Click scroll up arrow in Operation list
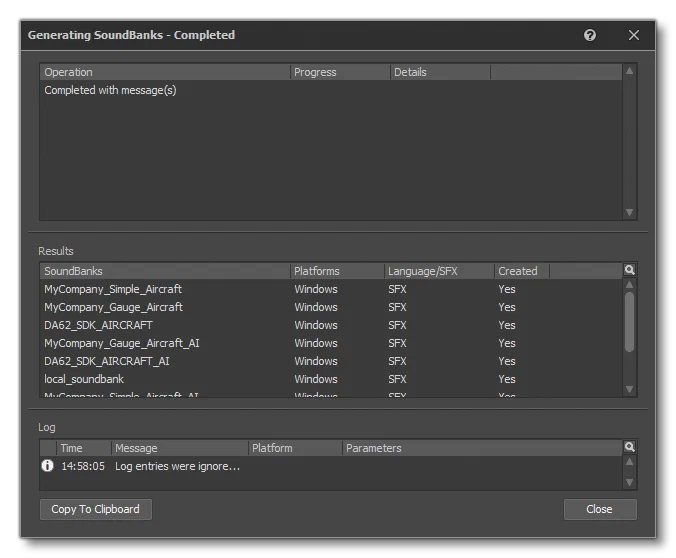This screenshot has width=676, height=558. (x=629, y=71)
